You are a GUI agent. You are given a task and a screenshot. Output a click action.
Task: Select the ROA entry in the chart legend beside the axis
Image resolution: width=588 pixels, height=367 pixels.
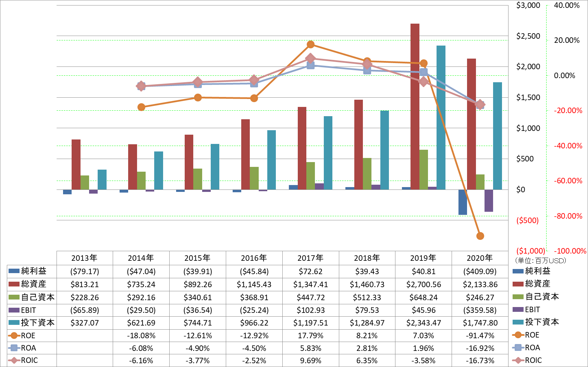coord(526,347)
